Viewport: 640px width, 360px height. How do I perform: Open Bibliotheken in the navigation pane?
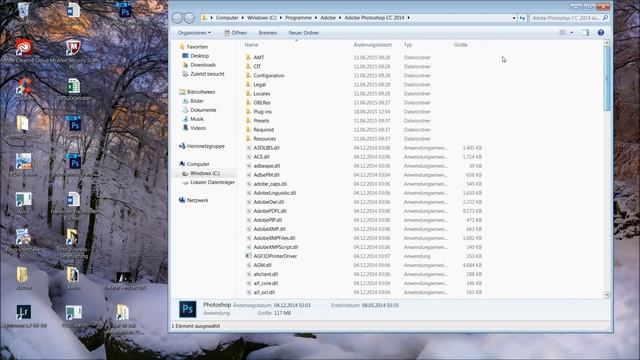[x=201, y=92]
